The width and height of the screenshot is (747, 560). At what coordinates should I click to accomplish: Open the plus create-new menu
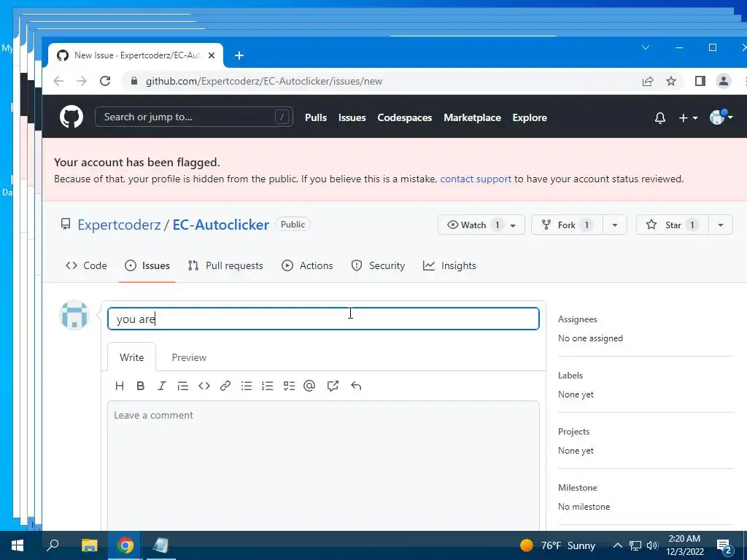688,117
